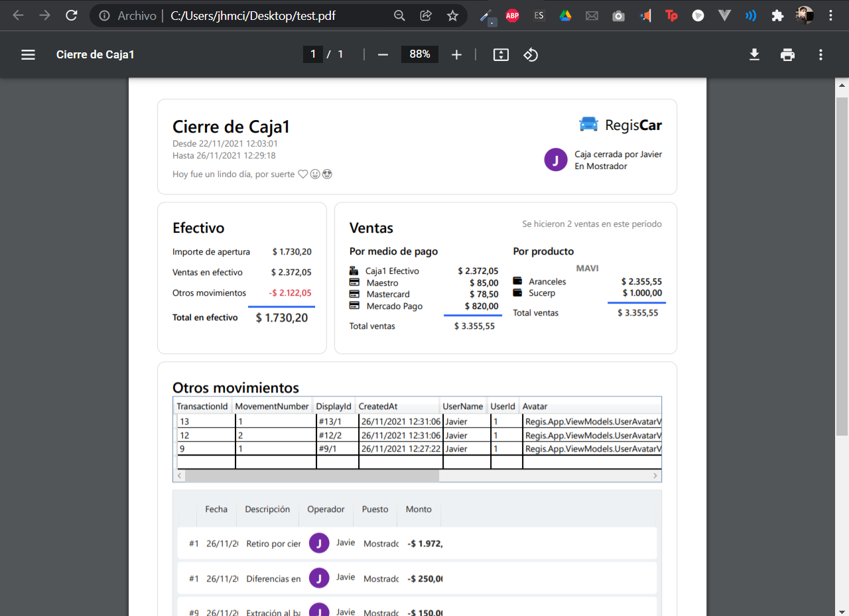Open the eyedropper color picker extension

coord(488,16)
